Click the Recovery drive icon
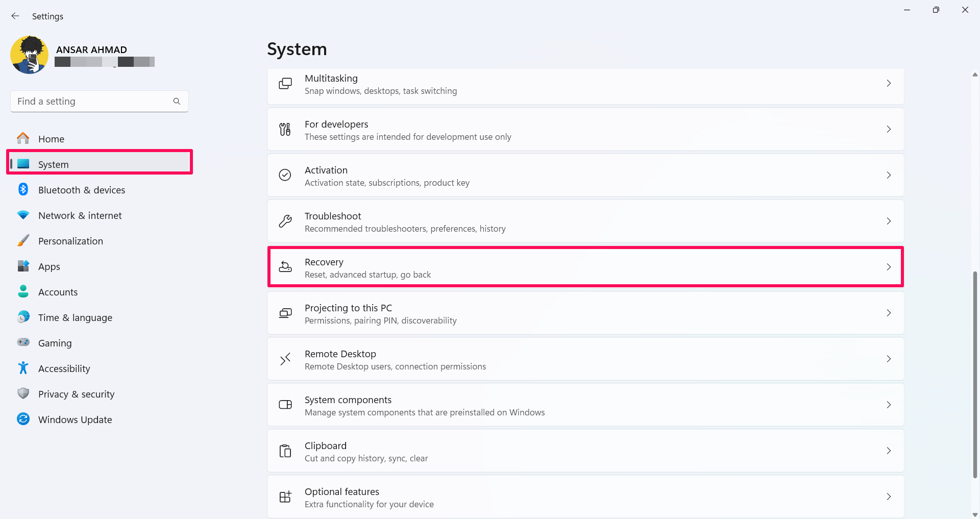Image resolution: width=980 pixels, height=519 pixels. (285, 267)
